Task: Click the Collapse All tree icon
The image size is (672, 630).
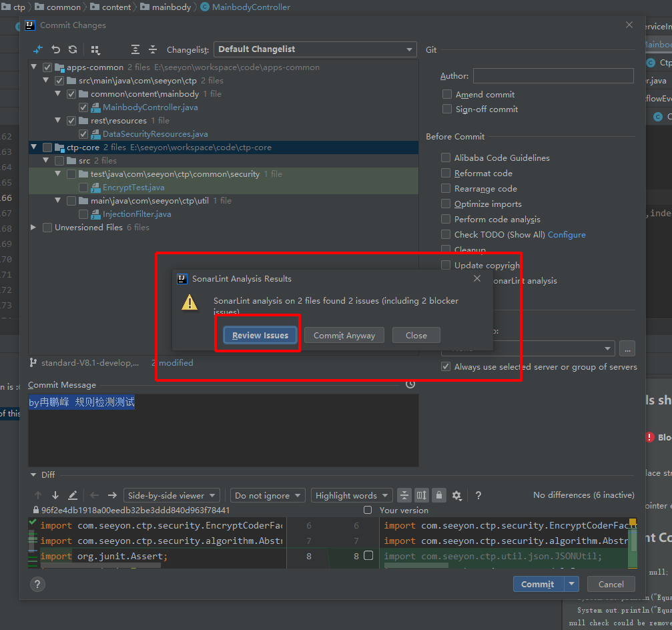Action: 153,49
